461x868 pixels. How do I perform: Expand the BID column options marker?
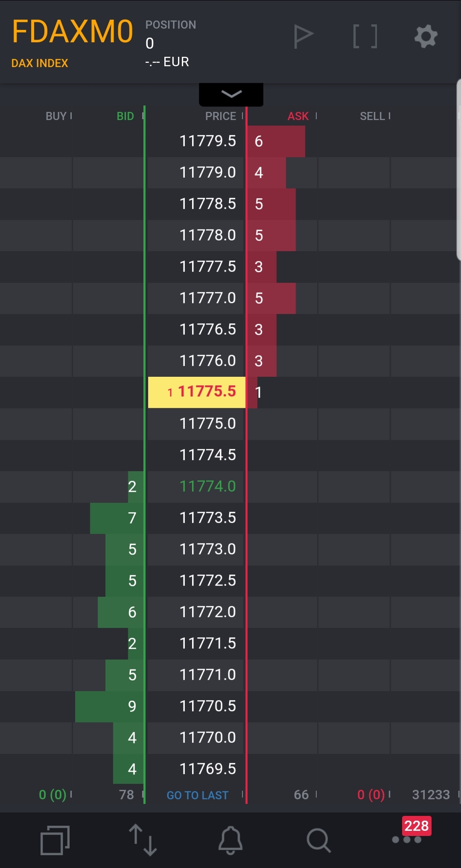coord(142,115)
